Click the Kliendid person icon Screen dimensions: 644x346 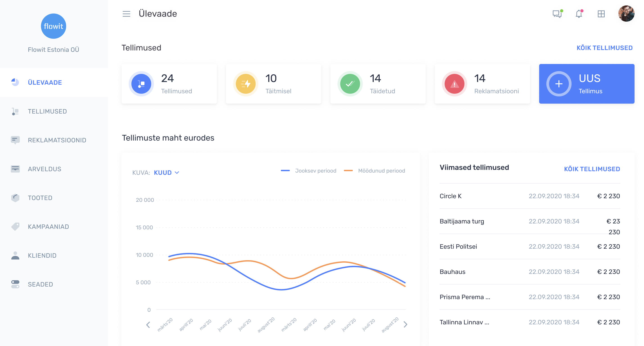[15, 255]
